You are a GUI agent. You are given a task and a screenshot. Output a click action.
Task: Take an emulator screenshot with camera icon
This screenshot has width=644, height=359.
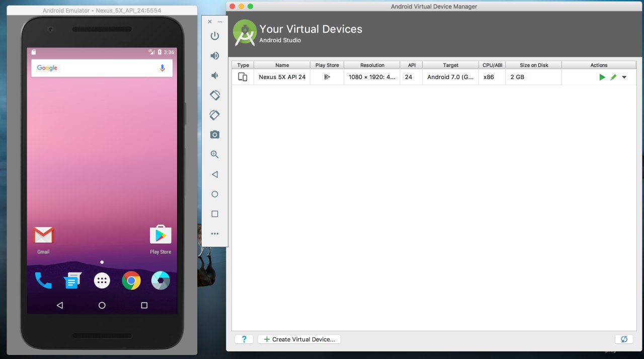coord(215,135)
